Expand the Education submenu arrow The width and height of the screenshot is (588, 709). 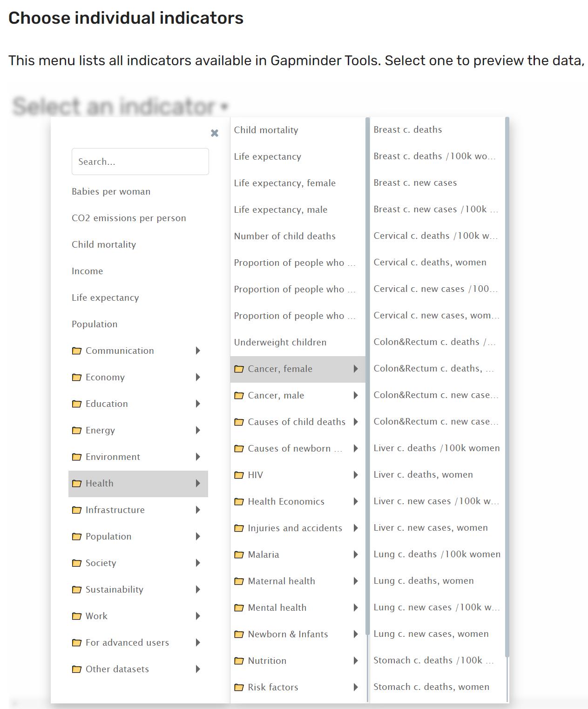(x=198, y=404)
